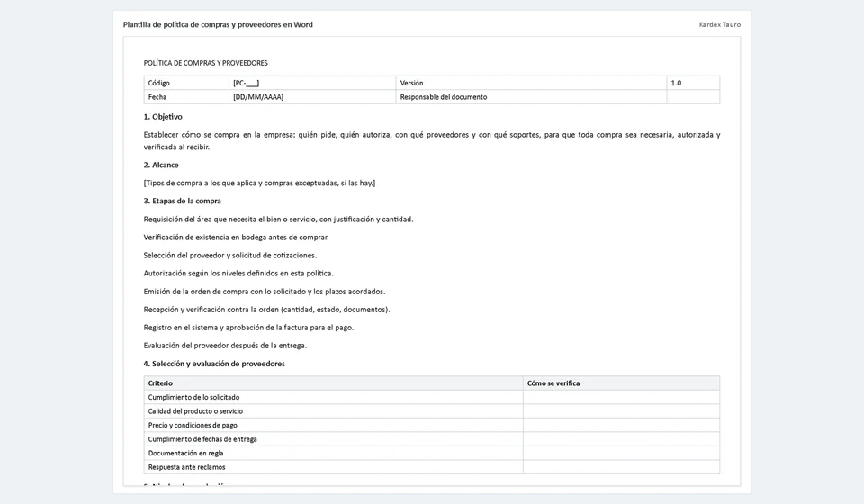Select the 'Cumplimiento de lo solicitado' row
This screenshot has height=504, width=864.
pos(432,397)
